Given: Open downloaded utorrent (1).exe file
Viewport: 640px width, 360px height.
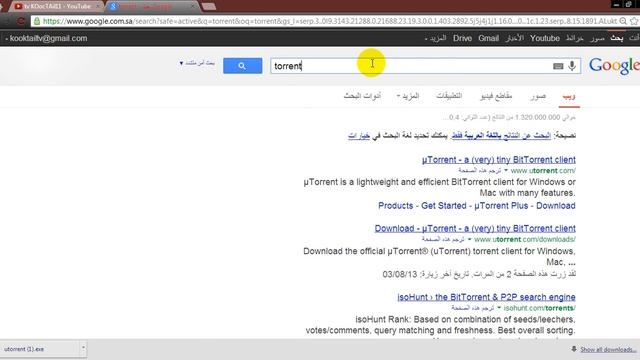Looking at the screenshot, I should pyautogui.click(x=40, y=349).
